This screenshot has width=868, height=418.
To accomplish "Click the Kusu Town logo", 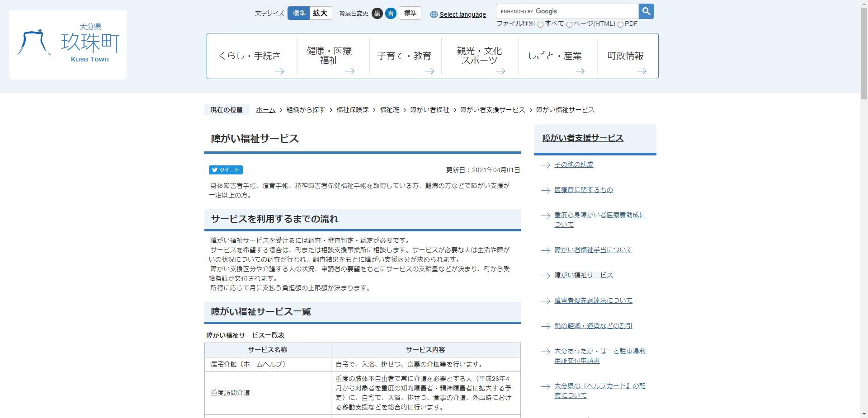I will 67,43.
